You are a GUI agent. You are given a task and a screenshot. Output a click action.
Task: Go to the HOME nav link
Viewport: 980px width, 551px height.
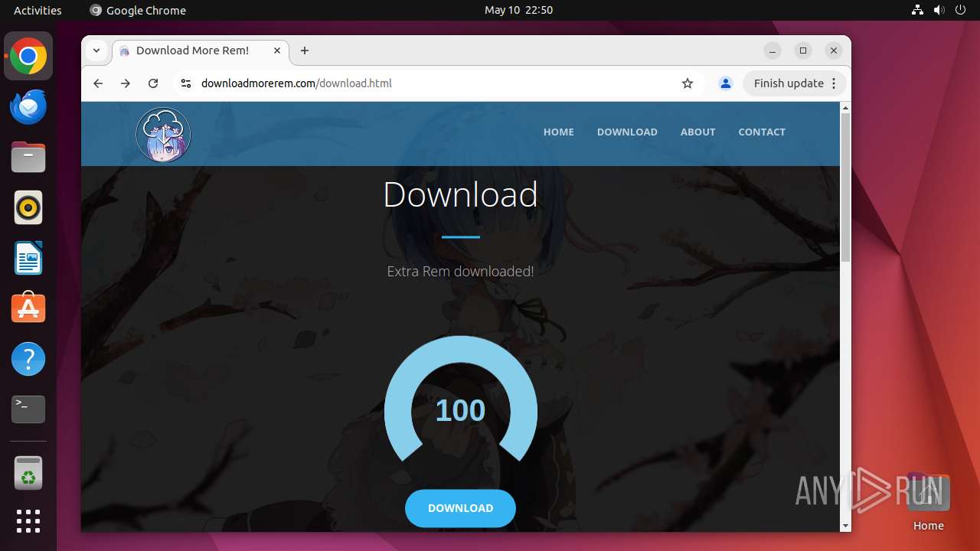click(x=558, y=132)
